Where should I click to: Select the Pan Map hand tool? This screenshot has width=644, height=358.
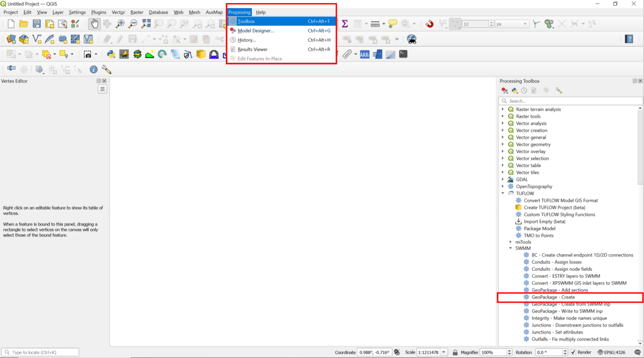point(94,24)
